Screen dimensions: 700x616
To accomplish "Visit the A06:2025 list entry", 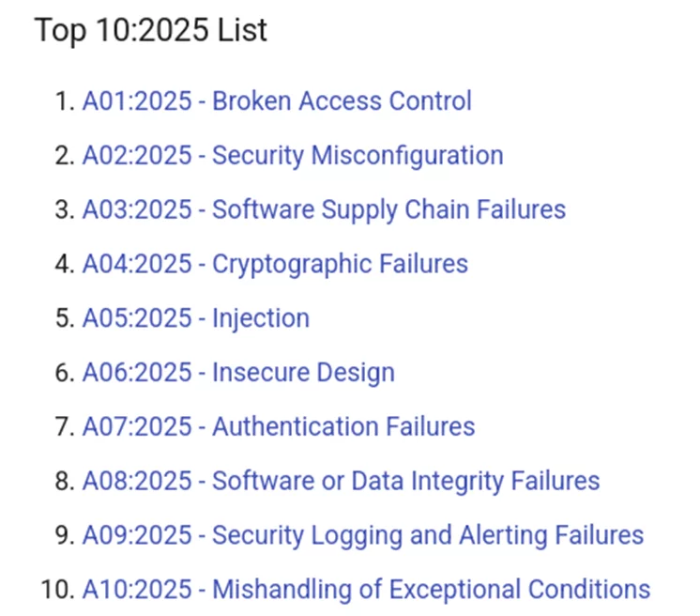I will click(x=137, y=373).
